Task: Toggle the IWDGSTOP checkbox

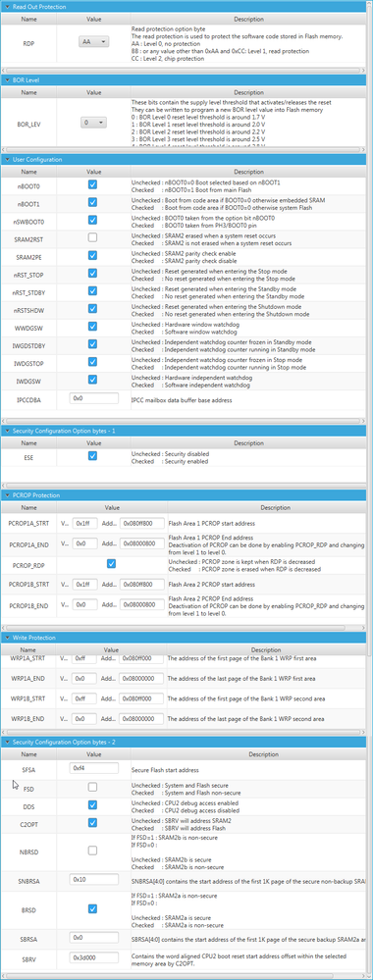Action: (x=92, y=361)
